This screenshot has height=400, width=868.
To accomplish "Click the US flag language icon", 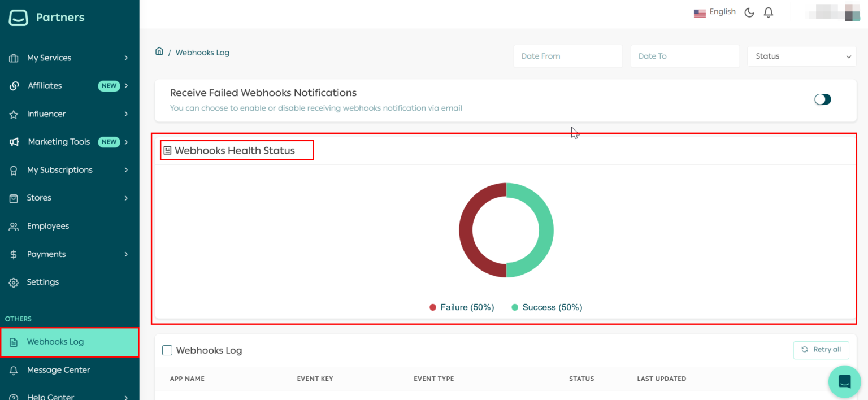I will 700,13.
